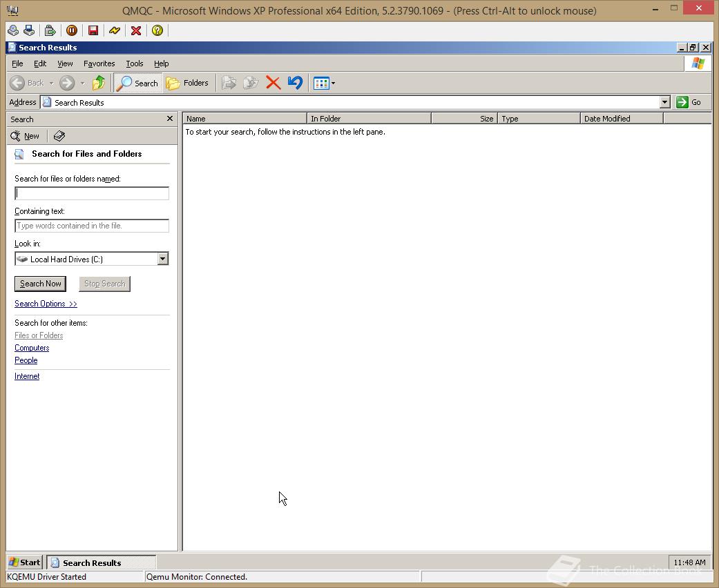The image size is (719, 588).
Task: Sort by the In Folder column header
Action: [369, 119]
